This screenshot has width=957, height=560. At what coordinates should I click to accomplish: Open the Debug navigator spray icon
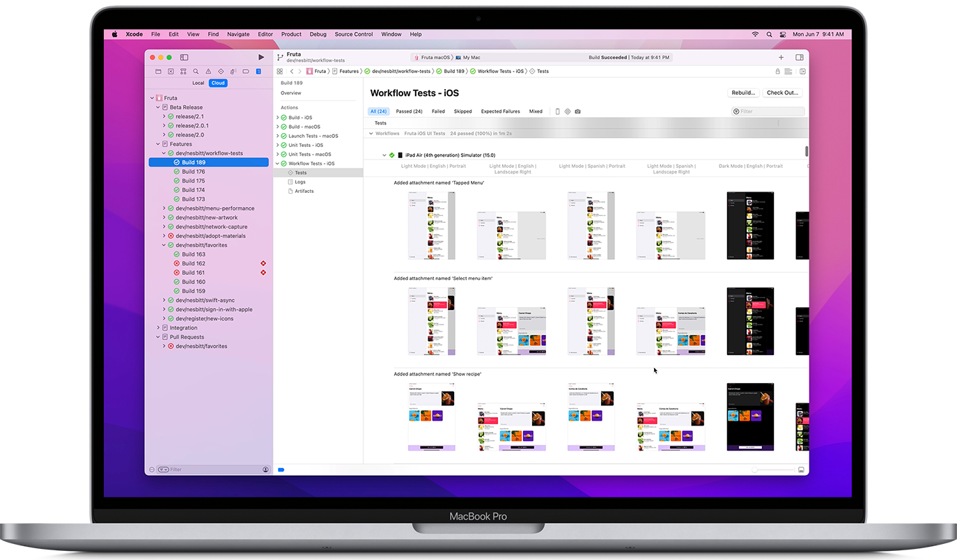click(233, 71)
